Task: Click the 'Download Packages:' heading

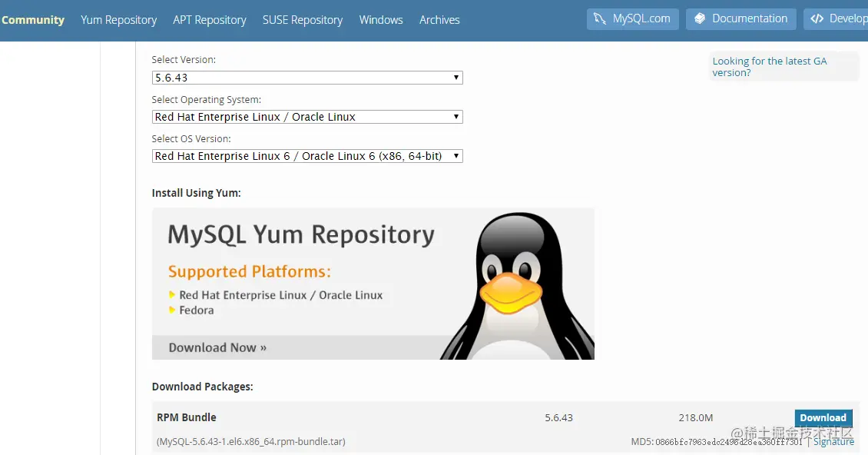Action: tap(203, 387)
